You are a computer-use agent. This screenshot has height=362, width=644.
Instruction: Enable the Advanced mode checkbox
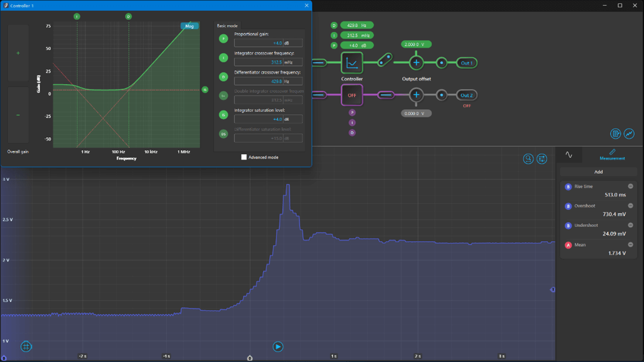[x=244, y=157]
